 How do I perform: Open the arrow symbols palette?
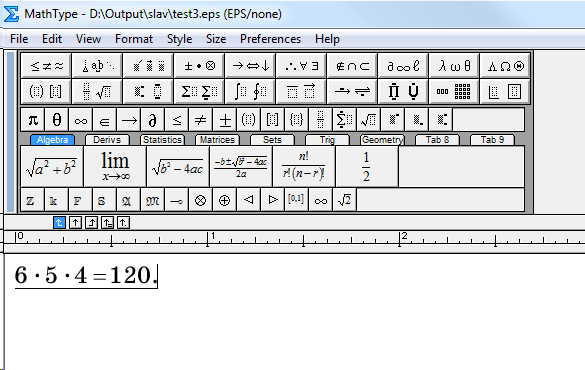[251, 66]
